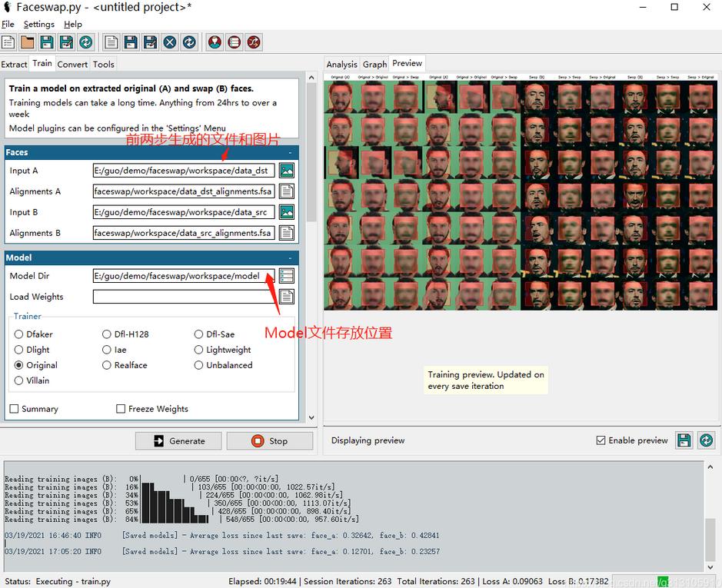Disable the Enable preview checkbox
Viewport: 722px width, 588px height.
(x=601, y=440)
